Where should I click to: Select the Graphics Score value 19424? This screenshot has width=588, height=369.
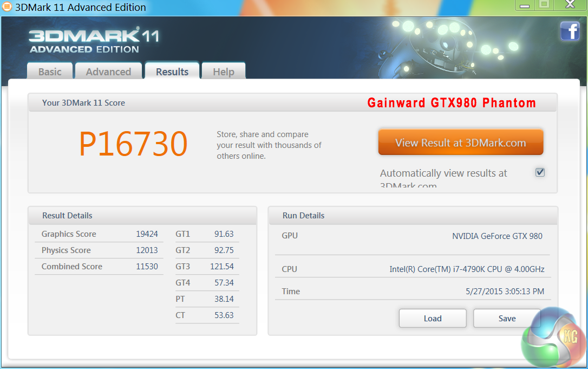coord(147,234)
